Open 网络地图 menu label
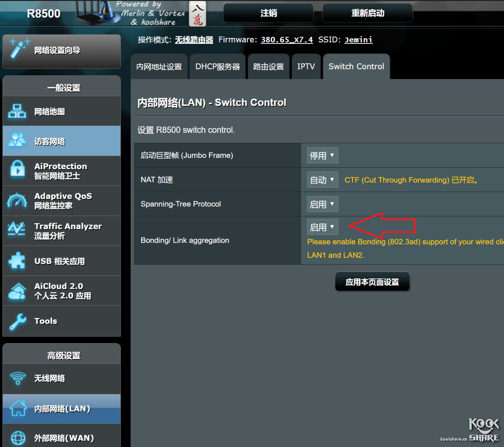 50,112
